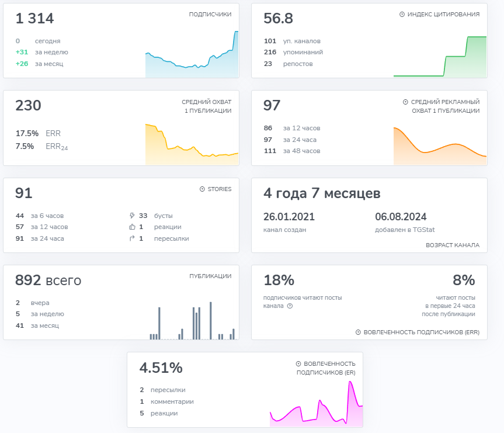Click the icon before ВОВЛЕЧЕННОСТЬ ПОДПИСЧИКОВ (ERR)
Viewport: 504px width, 433px height.
(x=358, y=332)
